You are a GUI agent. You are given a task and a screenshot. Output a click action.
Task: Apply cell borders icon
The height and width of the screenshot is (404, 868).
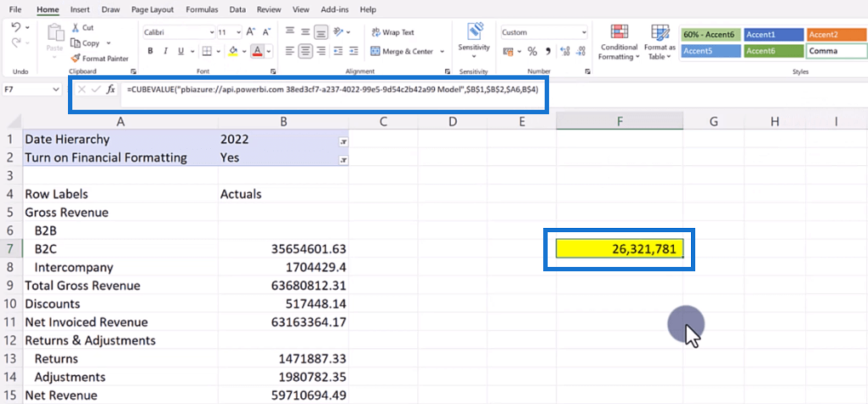coord(207,52)
